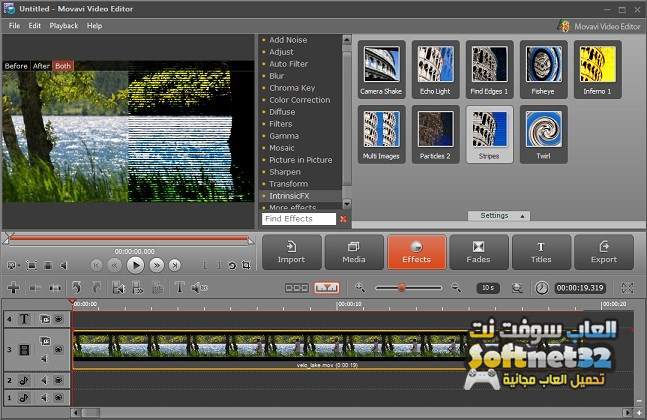Click the crop icon near playback controls

coord(246,265)
